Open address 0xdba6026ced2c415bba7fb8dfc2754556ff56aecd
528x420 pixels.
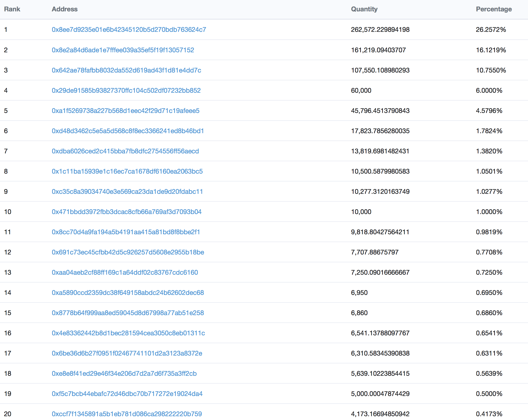125,151
